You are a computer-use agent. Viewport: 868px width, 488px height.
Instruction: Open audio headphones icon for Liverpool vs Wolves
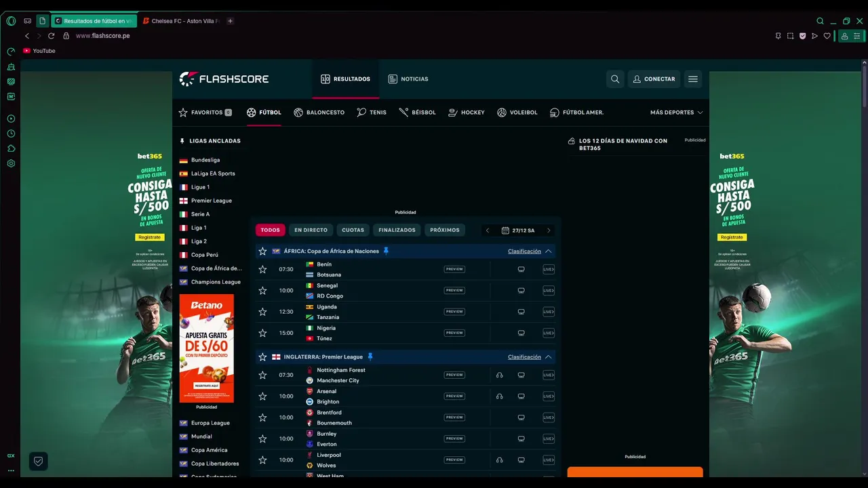[x=500, y=460]
